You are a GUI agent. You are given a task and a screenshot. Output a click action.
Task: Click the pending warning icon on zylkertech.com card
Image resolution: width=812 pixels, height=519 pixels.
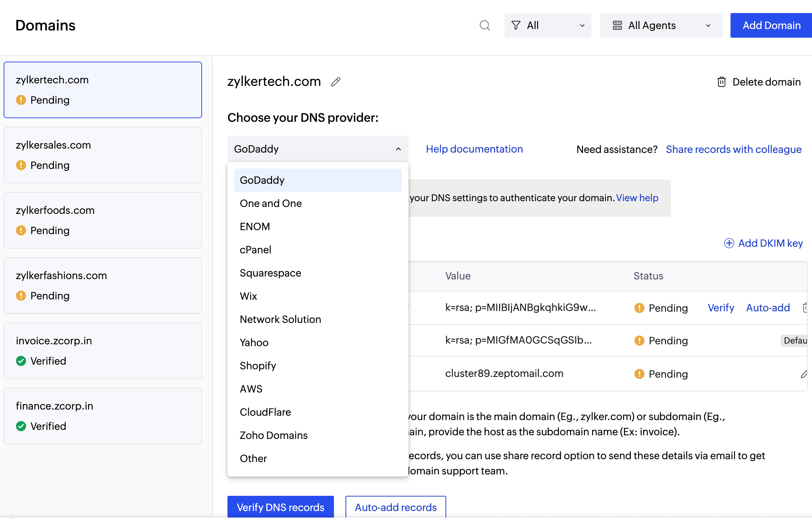pyautogui.click(x=21, y=100)
